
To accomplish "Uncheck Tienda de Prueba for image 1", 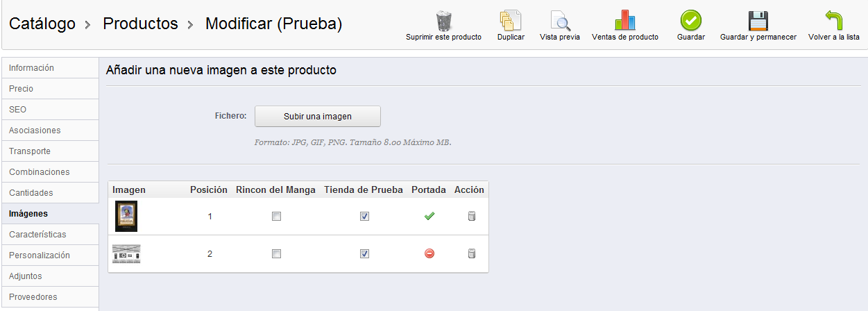I will [x=364, y=217].
